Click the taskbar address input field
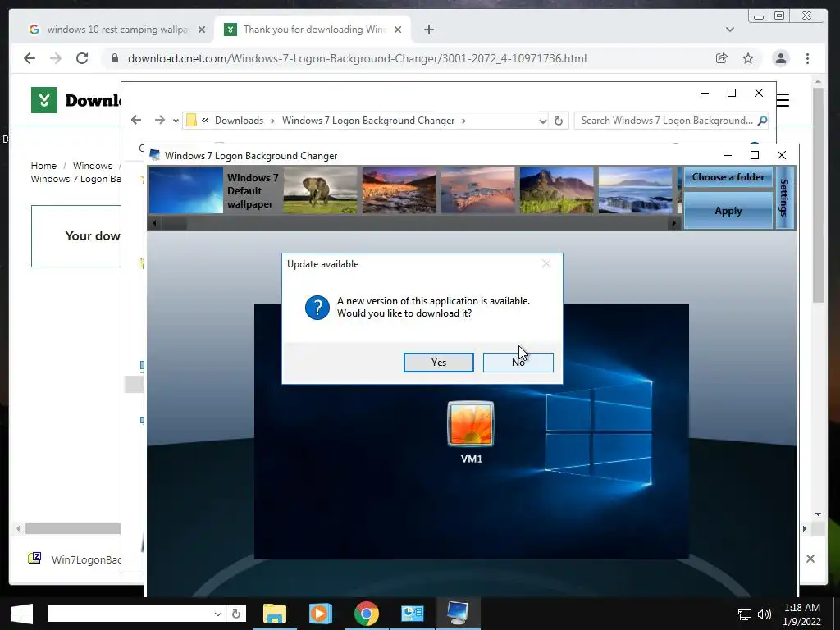 tap(129, 614)
